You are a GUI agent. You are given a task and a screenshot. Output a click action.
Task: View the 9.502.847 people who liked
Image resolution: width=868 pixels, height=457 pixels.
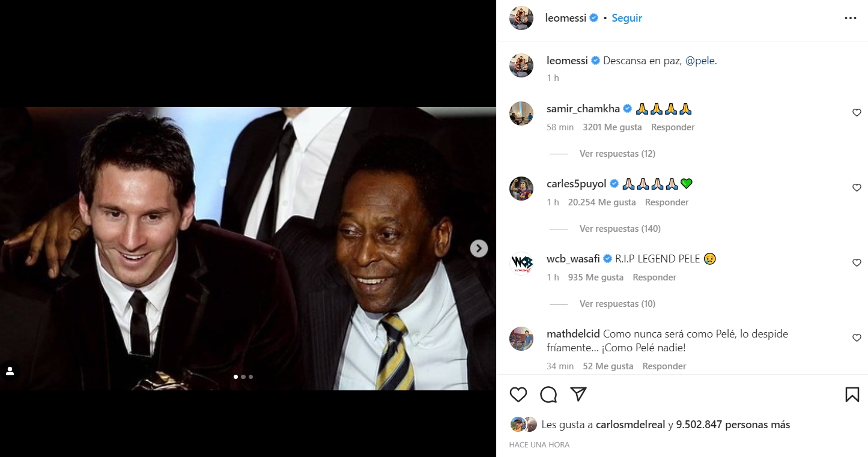click(x=732, y=425)
